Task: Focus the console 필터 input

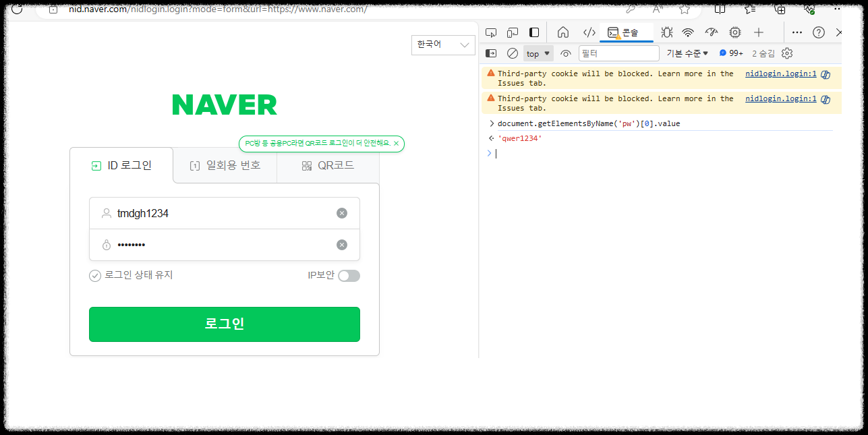Action: tap(618, 53)
